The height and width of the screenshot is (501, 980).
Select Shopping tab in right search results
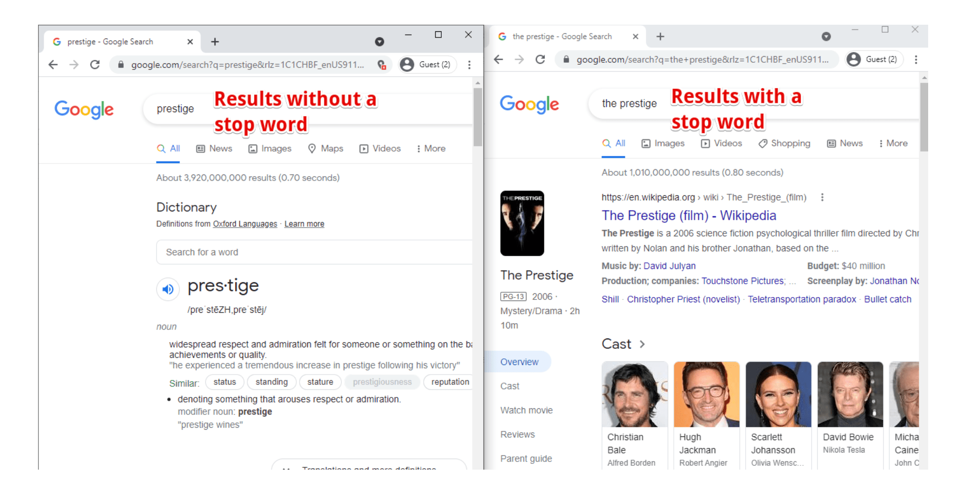click(785, 144)
